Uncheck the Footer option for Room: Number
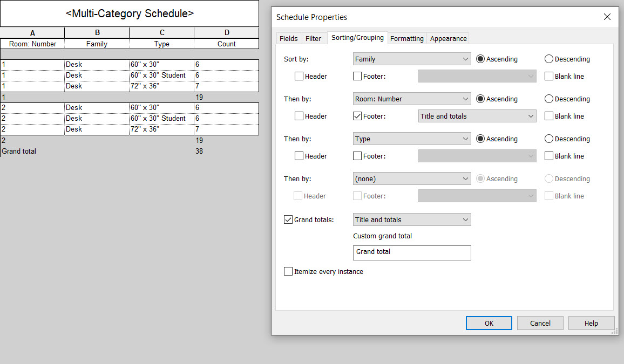The height and width of the screenshot is (364, 624). (357, 116)
